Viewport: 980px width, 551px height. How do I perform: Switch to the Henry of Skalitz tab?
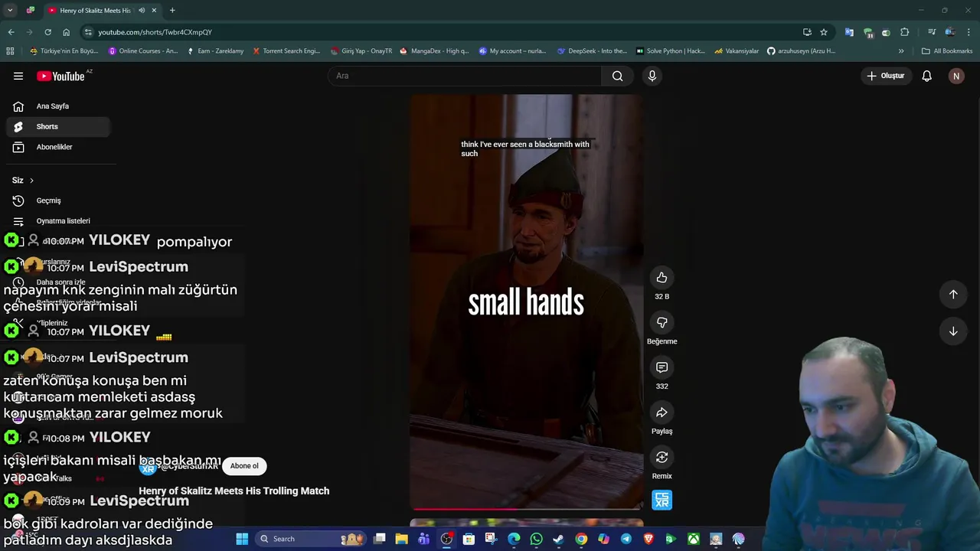pos(96,11)
